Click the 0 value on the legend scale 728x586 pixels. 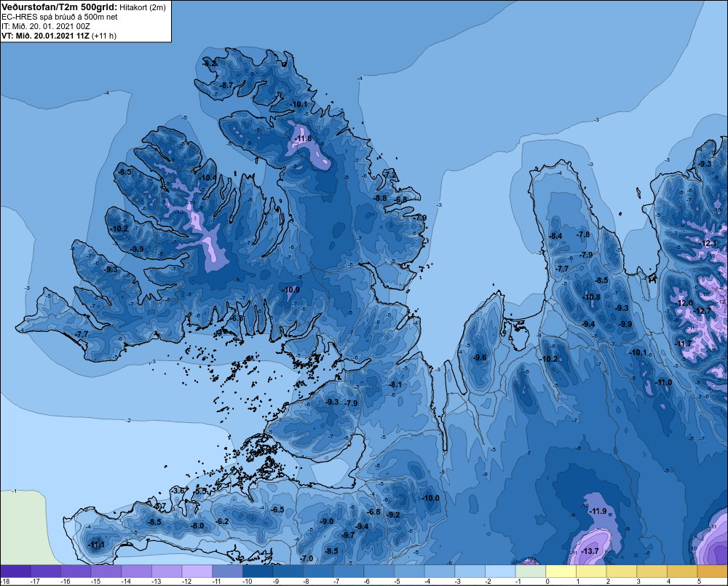tap(547, 582)
